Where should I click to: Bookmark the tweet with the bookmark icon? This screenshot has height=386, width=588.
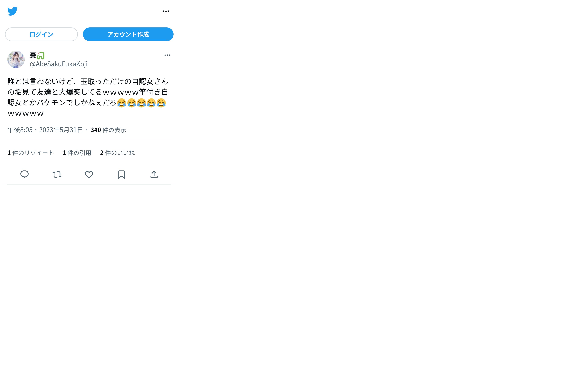click(x=122, y=175)
